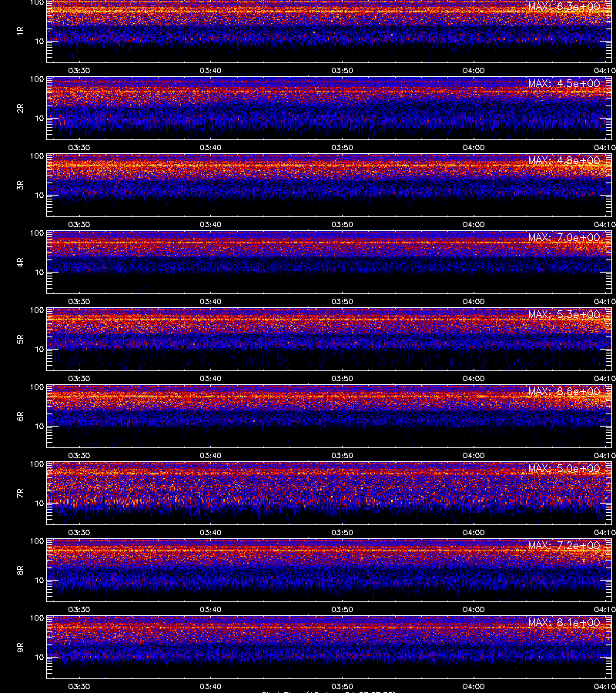Viewport: 616px width, 693px height.
Task: Click the 03:50 time label under panel 8R
Action: 342,610
